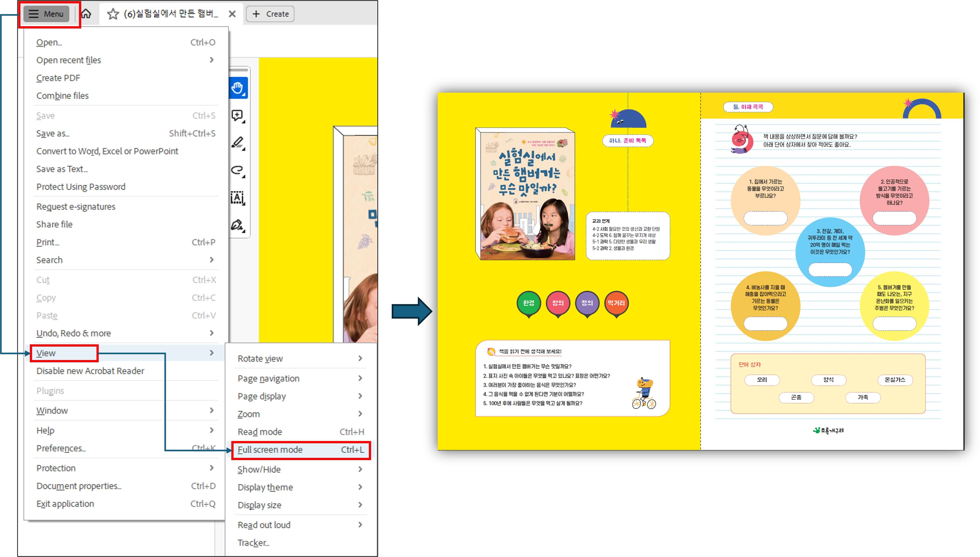The image size is (980, 557).
Task: Click the Home icon next to the tab
Action: (86, 14)
